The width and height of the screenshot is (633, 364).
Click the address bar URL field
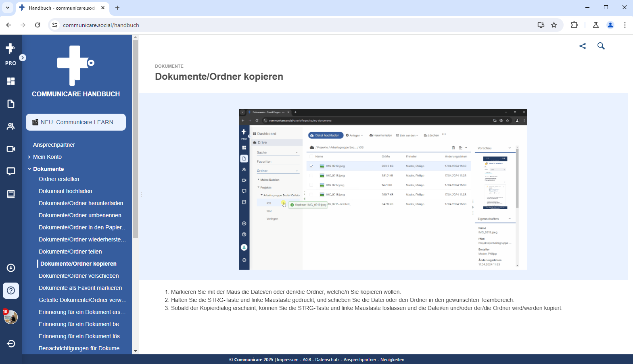297,25
